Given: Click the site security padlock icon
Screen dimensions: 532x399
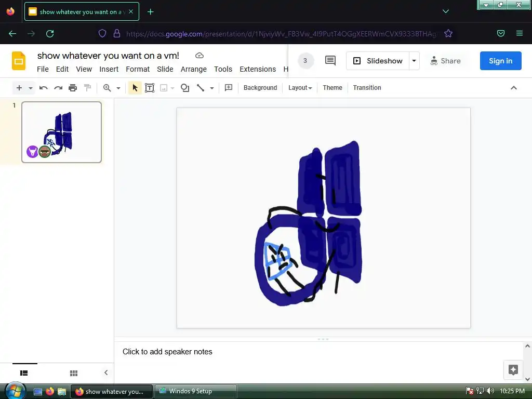Looking at the screenshot, I should tap(117, 33).
